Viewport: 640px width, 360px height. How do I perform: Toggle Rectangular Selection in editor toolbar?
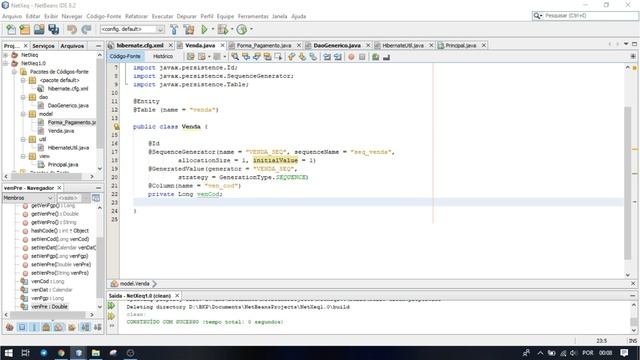click(x=278, y=57)
